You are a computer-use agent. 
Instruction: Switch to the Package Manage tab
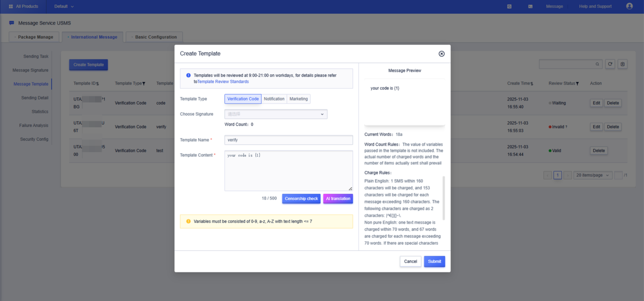(35, 37)
